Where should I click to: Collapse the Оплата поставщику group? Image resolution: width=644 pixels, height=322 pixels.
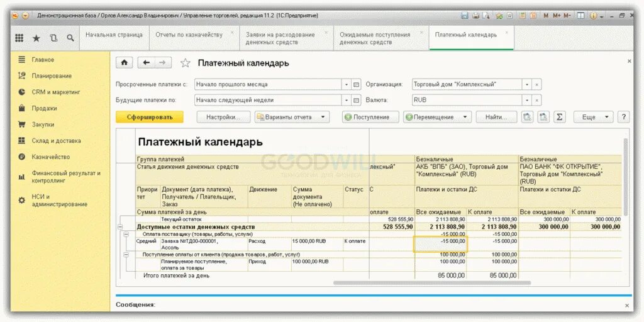pos(126,234)
